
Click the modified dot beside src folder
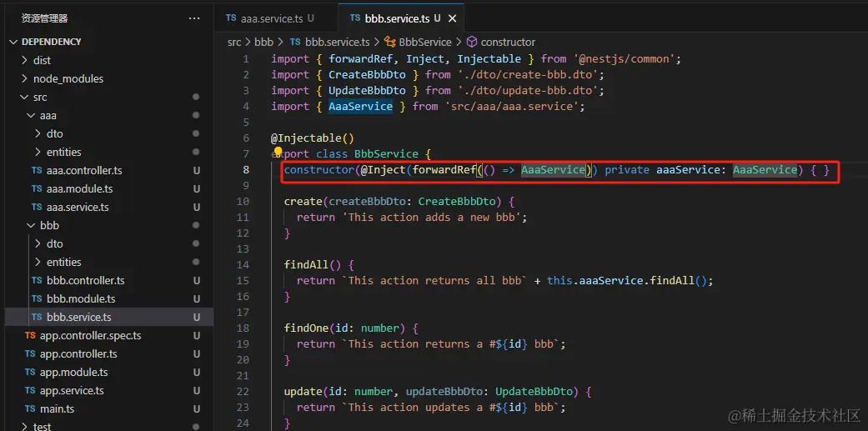click(x=196, y=98)
